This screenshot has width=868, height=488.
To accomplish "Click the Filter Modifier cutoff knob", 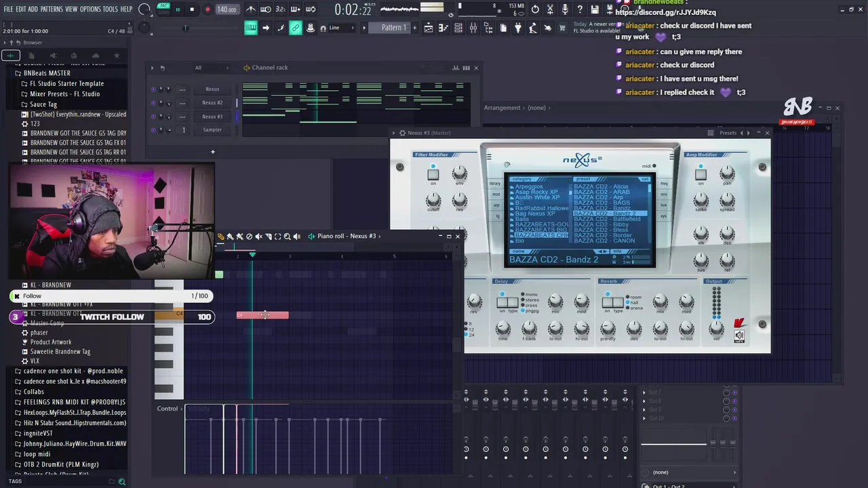I will [x=433, y=201].
